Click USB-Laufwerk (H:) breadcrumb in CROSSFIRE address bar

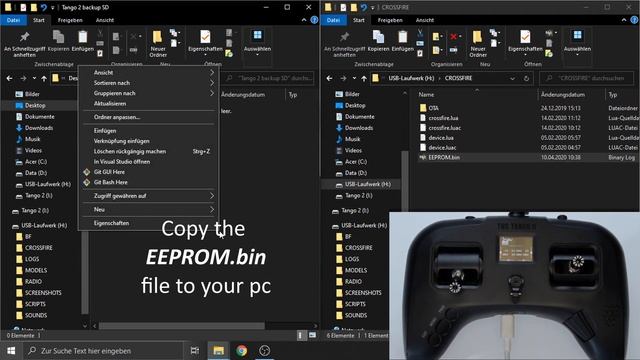pyautogui.click(x=411, y=78)
